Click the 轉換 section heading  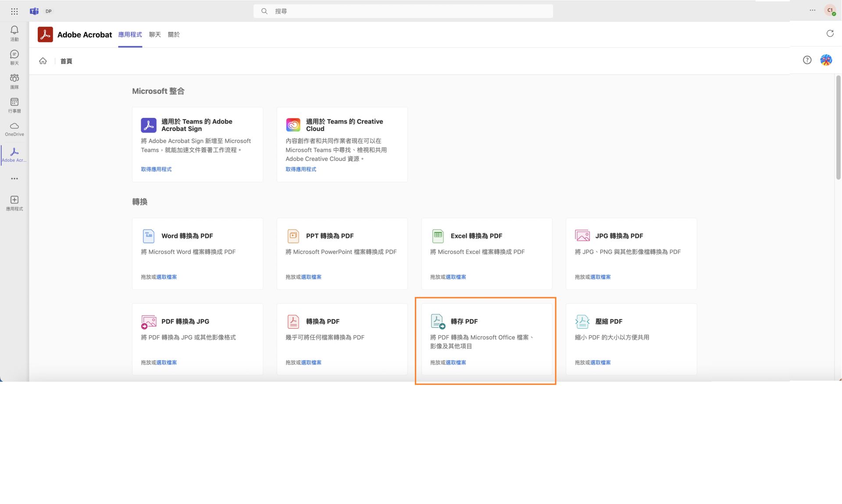[x=140, y=202]
